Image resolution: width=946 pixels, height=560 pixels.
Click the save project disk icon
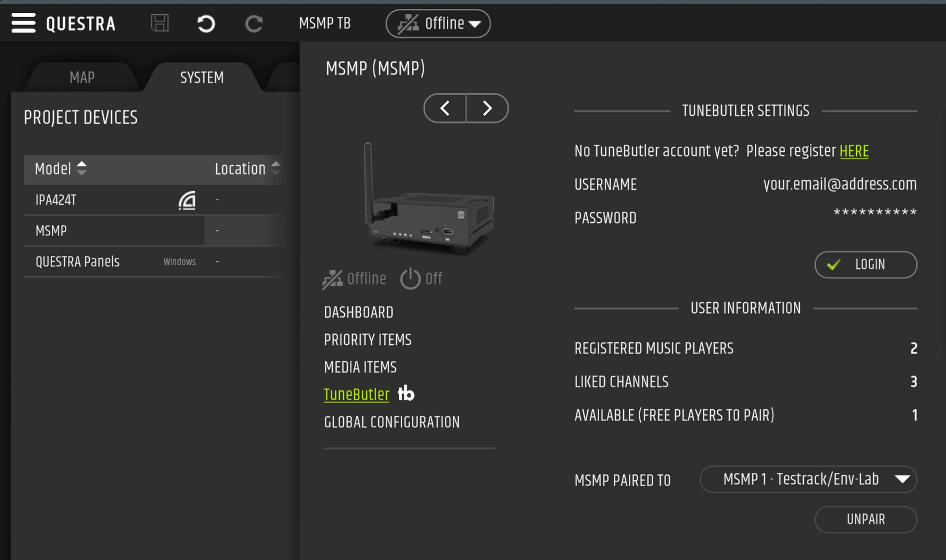pyautogui.click(x=160, y=23)
